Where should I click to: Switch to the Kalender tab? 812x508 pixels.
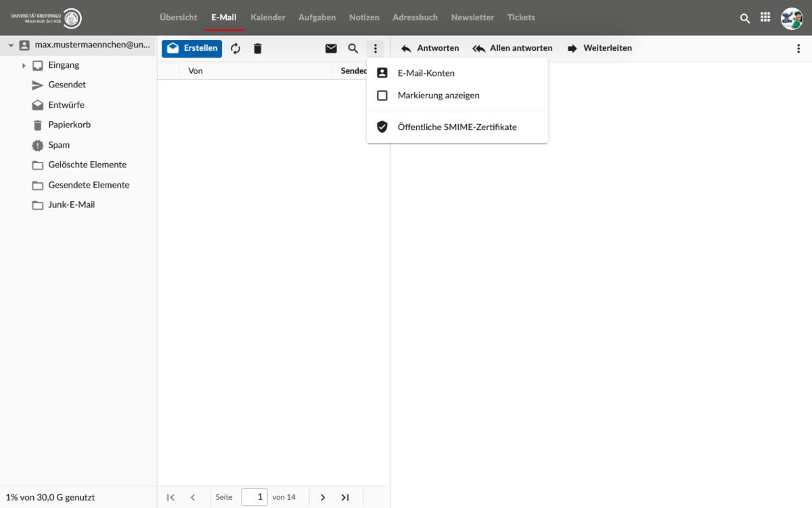coord(268,18)
